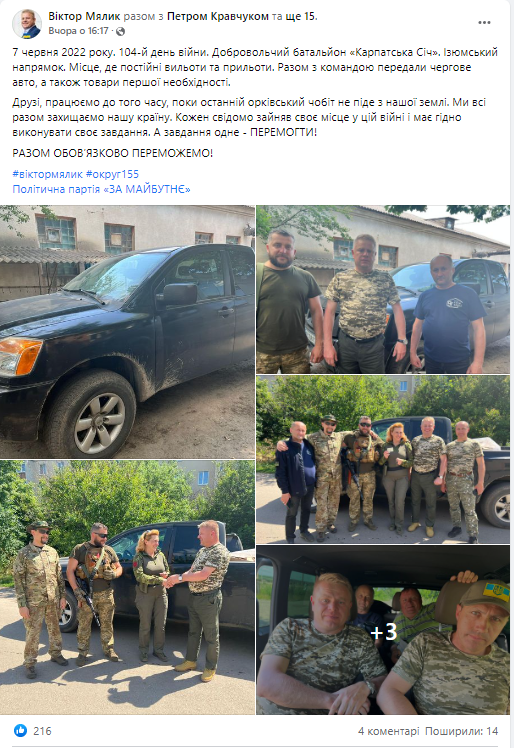This screenshot has width=514, height=748.
Task: Open the three-dots post options menu
Action: pos(484,22)
